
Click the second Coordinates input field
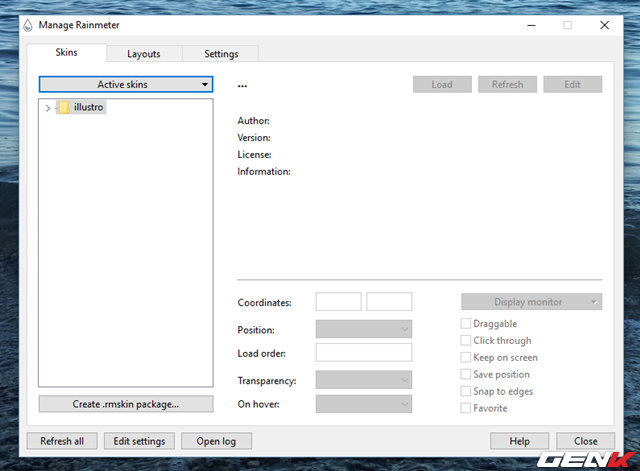coord(389,302)
